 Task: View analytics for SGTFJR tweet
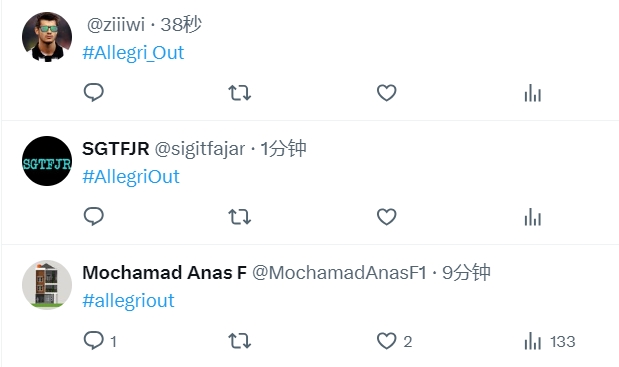coord(533,217)
